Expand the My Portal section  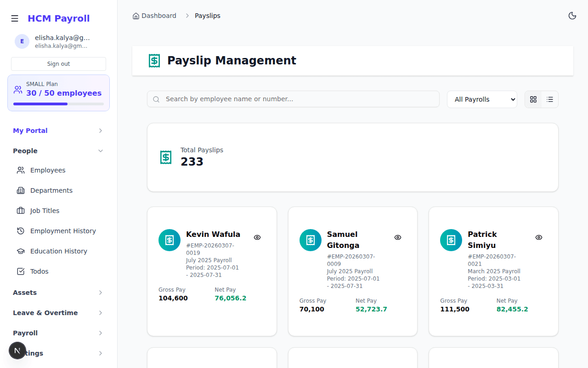click(58, 130)
